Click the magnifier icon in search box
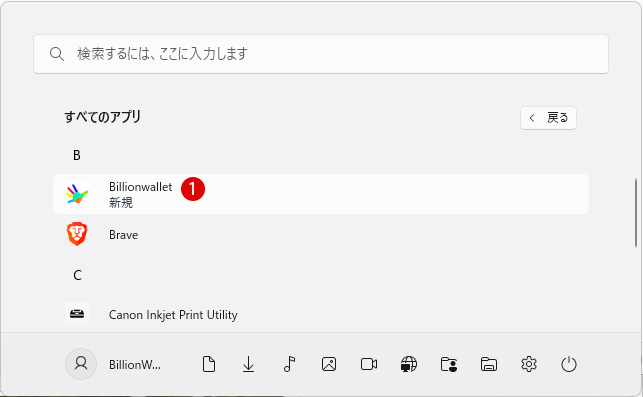The height and width of the screenshot is (397, 643). click(x=57, y=54)
